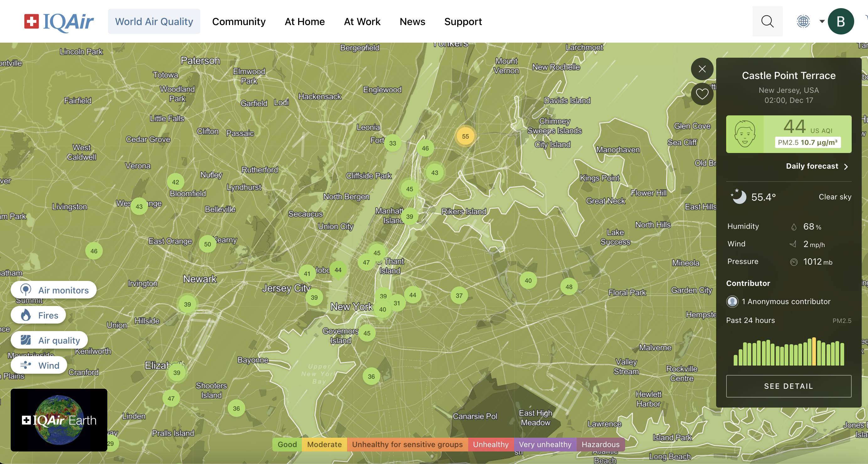Select the 41 marker near Hoboken
868x464 pixels.
pos(307,273)
